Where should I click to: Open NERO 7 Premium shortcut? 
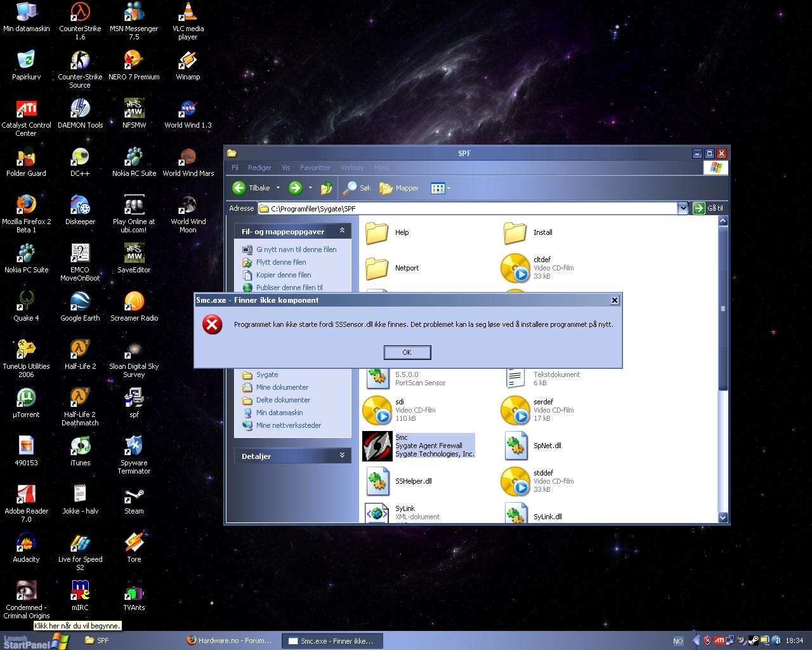coord(134,65)
